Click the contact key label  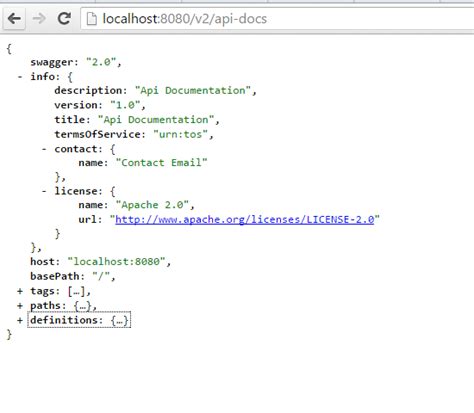pyautogui.click(x=76, y=149)
